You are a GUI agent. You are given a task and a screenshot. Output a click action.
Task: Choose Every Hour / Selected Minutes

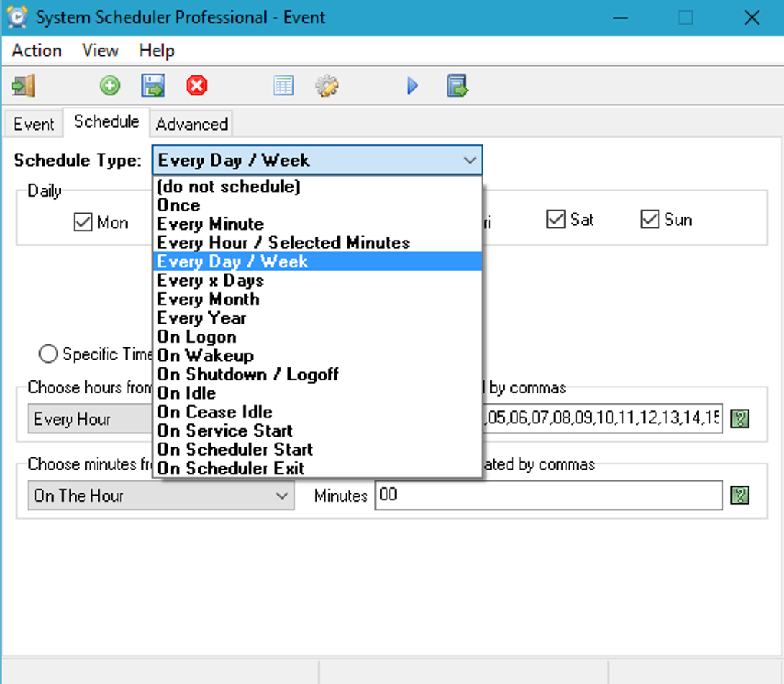click(x=317, y=243)
